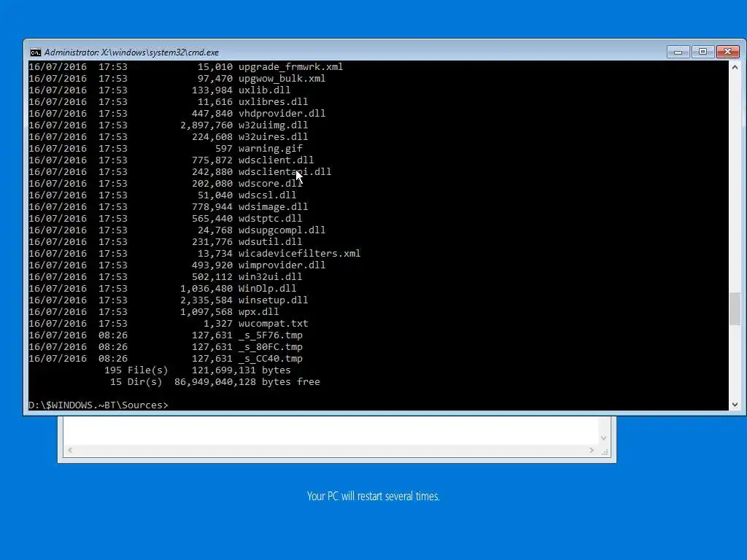Select the file name winsetup.dll
This screenshot has width=747, height=560.
273,300
